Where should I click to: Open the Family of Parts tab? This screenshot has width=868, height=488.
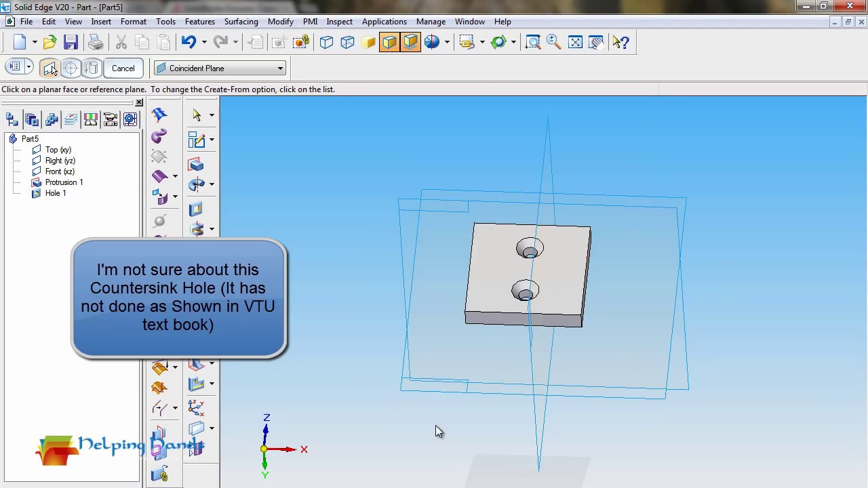point(52,120)
